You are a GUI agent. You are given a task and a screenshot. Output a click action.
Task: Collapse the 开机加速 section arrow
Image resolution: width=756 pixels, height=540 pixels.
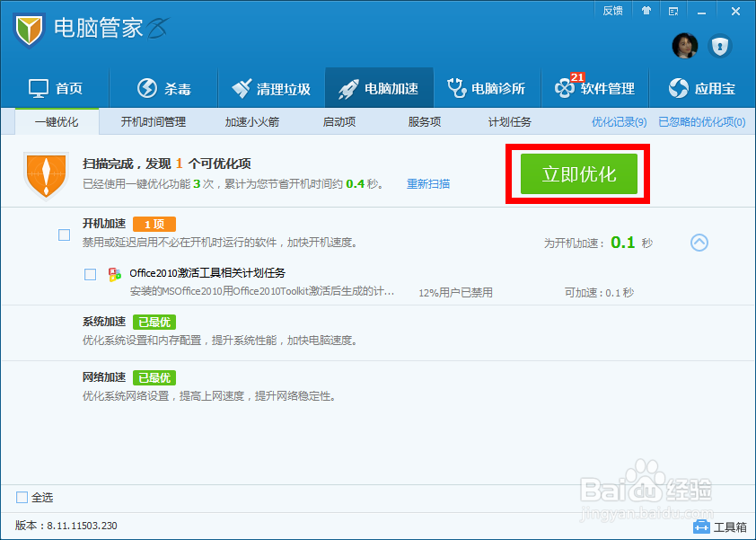coord(699,243)
